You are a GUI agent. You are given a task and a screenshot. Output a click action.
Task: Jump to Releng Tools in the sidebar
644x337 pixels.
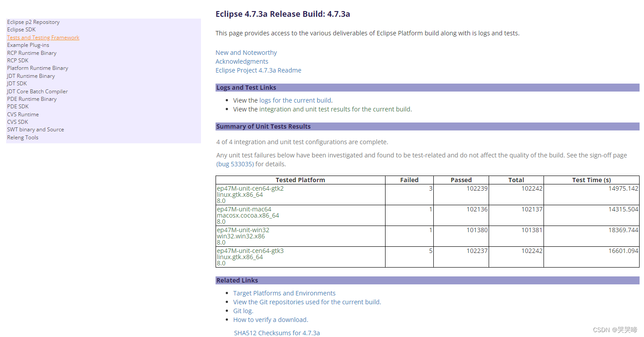[x=23, y=138]
